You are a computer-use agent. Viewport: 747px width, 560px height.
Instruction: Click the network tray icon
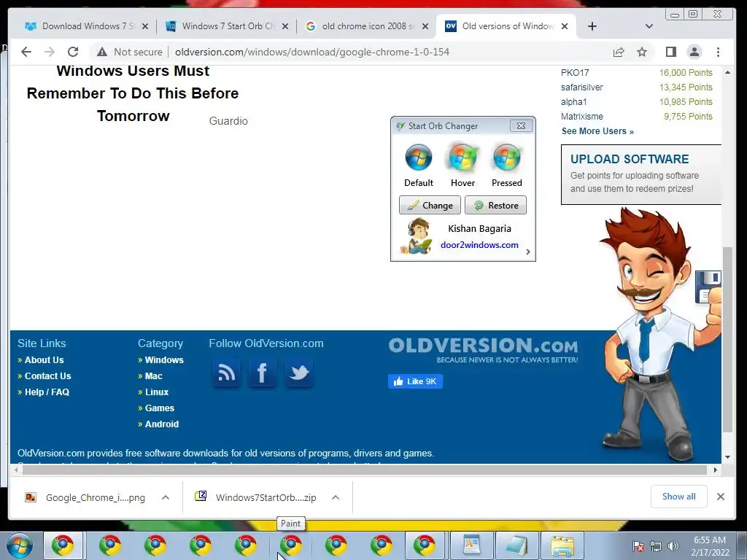pos(656,546)
